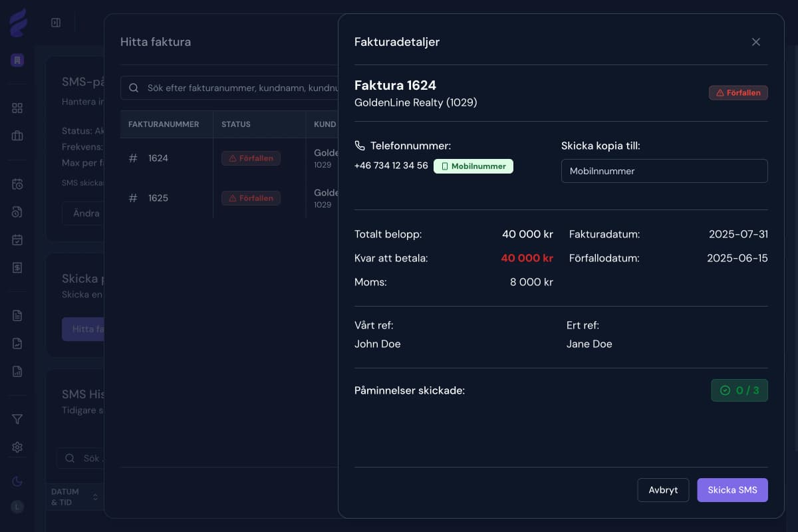The width and height of the screenshot is (798, 532).
Task: Open the dashboard grid icon in sidebar
Action: click(17, 109)
